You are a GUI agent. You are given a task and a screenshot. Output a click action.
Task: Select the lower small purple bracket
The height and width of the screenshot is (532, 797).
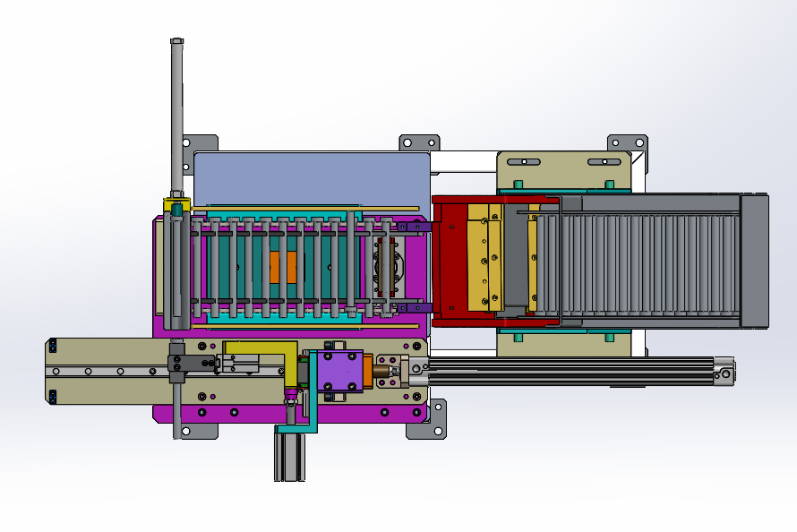click(x=415, y=308)
